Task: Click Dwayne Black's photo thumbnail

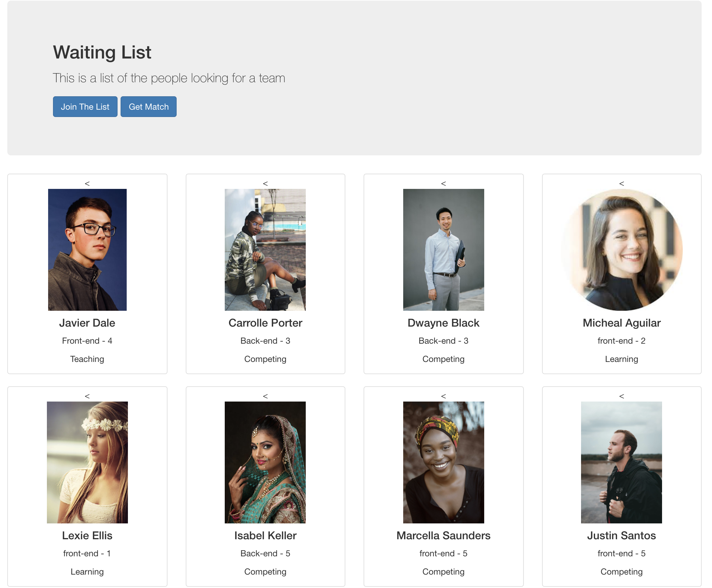Action: click(443, 250)
